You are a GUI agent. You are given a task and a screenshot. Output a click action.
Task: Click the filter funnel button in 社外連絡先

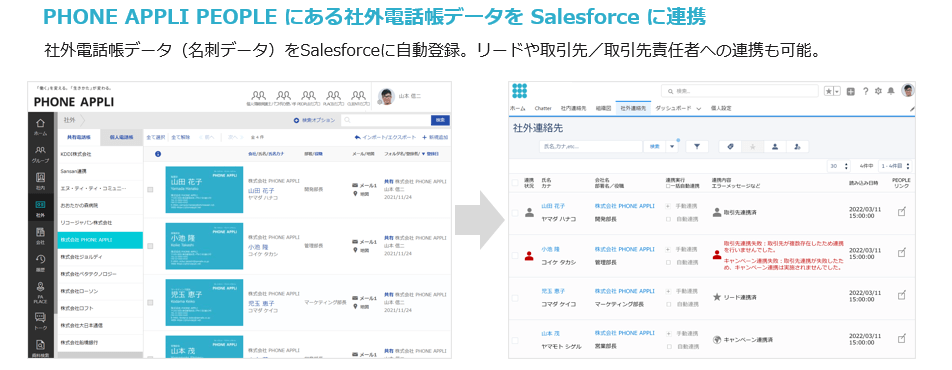coord(697,146)
